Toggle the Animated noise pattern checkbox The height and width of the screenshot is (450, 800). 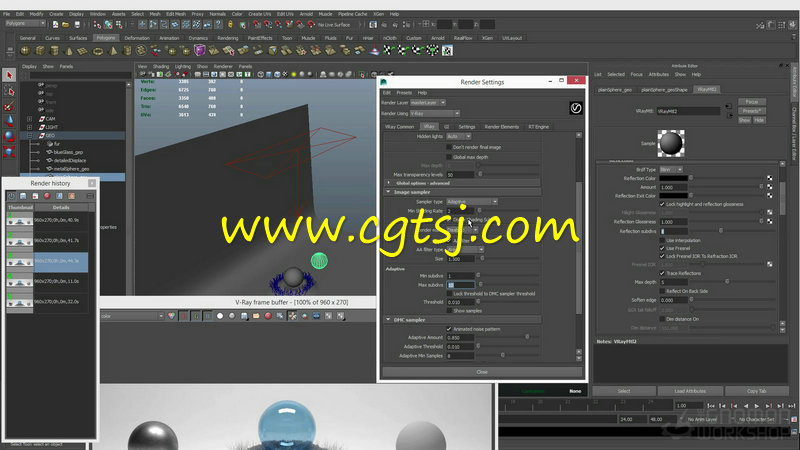coord(449,329)
